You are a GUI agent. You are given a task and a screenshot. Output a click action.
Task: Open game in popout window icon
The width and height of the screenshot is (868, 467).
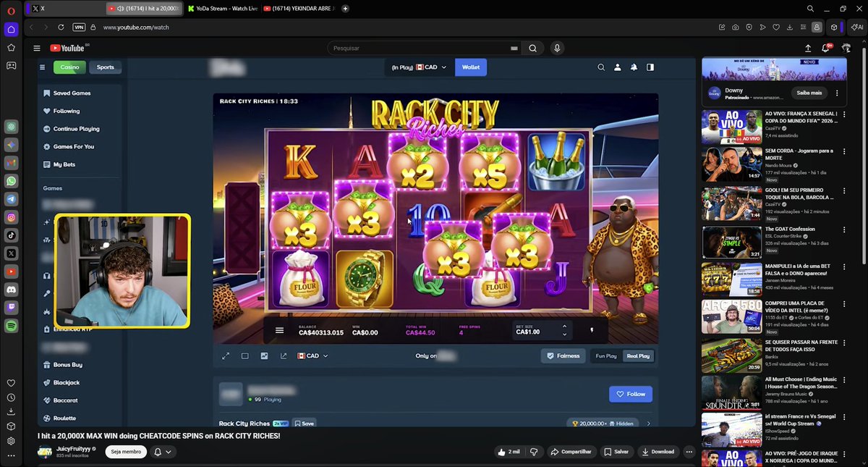point(283,356)
